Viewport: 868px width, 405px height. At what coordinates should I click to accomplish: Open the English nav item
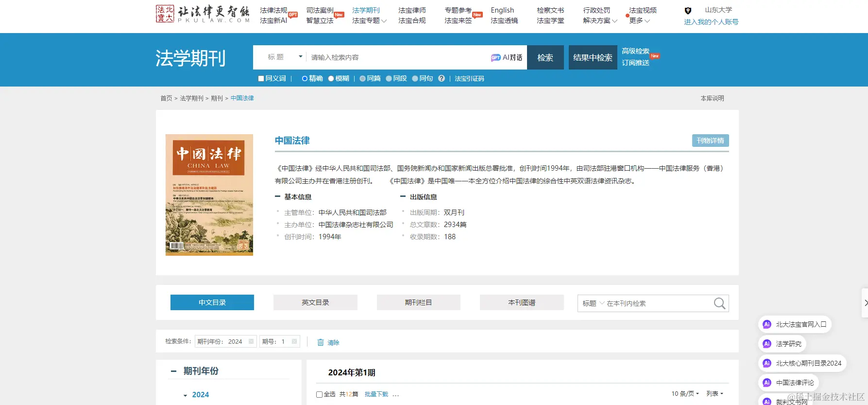pyautogui.click(x=502, y=10)
